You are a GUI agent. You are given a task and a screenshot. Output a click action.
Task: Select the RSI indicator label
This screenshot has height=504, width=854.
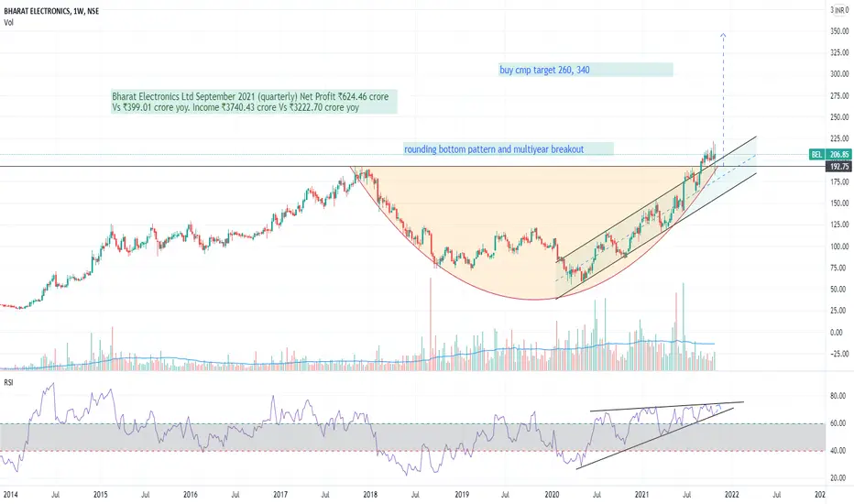(x=8, y=382)
